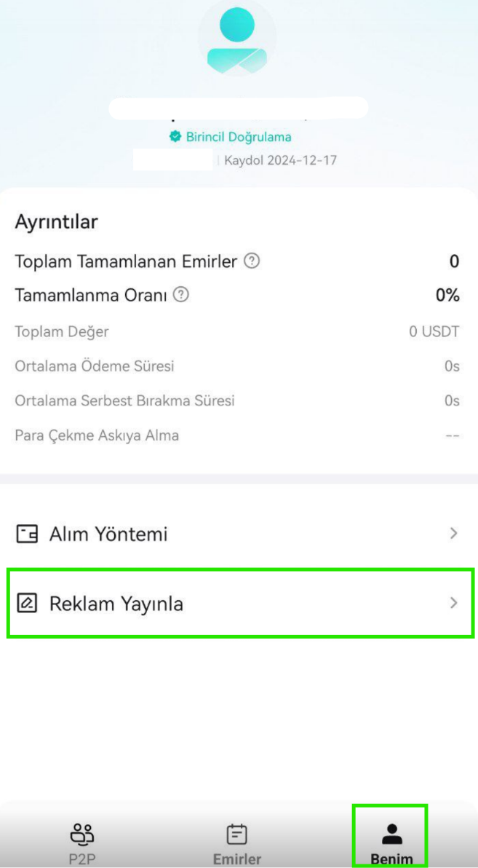
Task: Open help for Toplam Tamamlanan Emirler
Action: coord(252,261)
